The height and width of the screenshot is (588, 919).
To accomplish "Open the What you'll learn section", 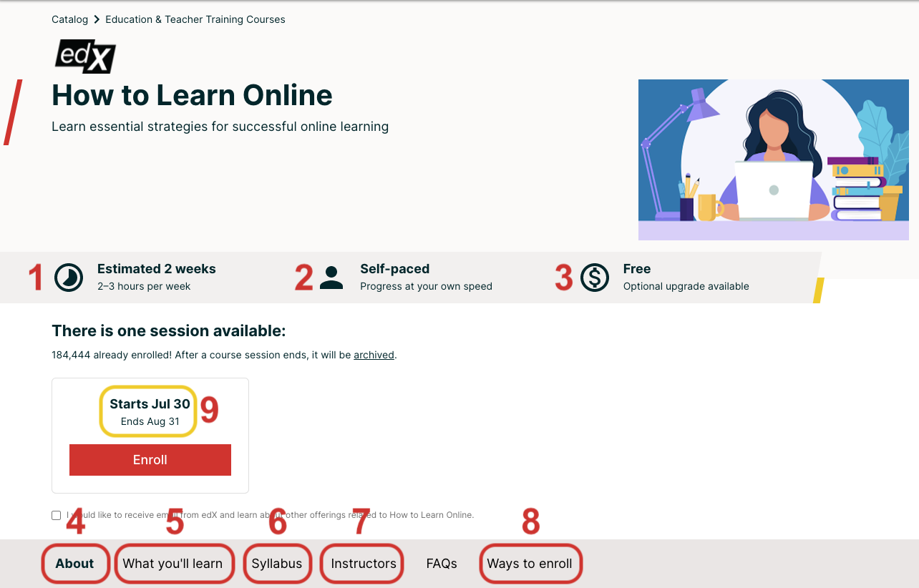I will pyautogui.click(x=174, y=564).
